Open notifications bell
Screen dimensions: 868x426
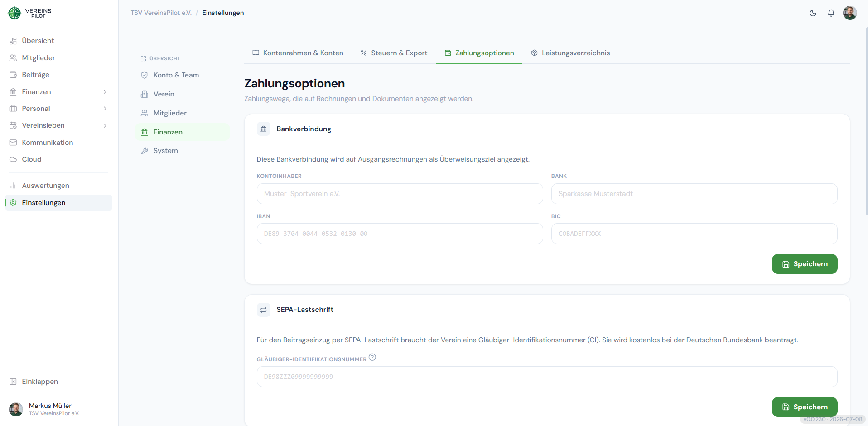pyautogui.click(x=831, y=13)
